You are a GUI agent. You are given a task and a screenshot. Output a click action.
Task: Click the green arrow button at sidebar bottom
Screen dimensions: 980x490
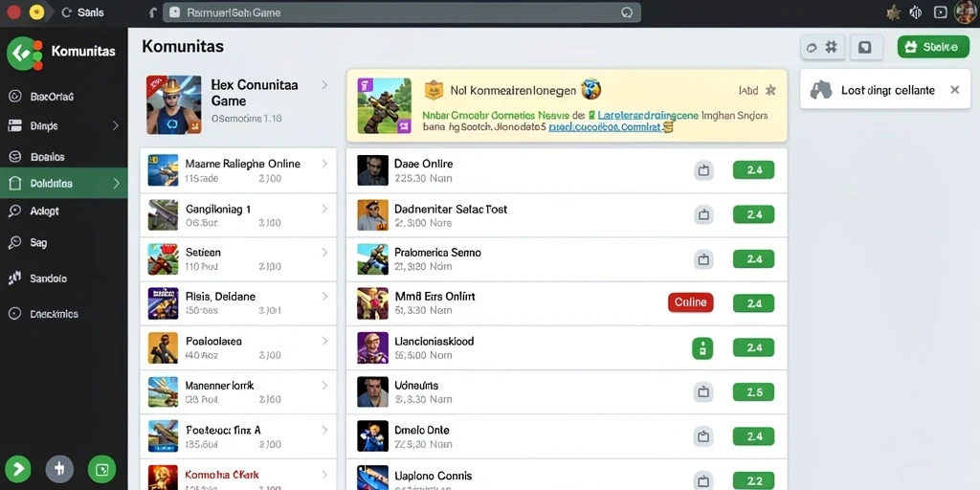[18, 469]
